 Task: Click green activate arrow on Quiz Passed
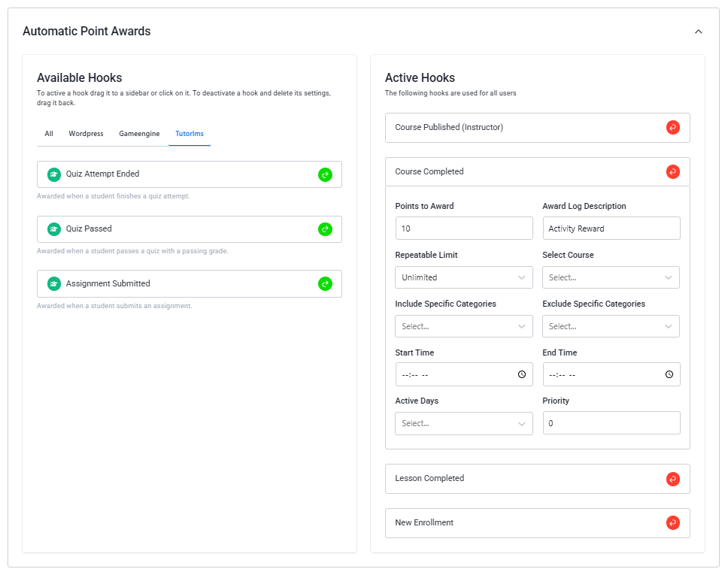(x=325, y=229)
